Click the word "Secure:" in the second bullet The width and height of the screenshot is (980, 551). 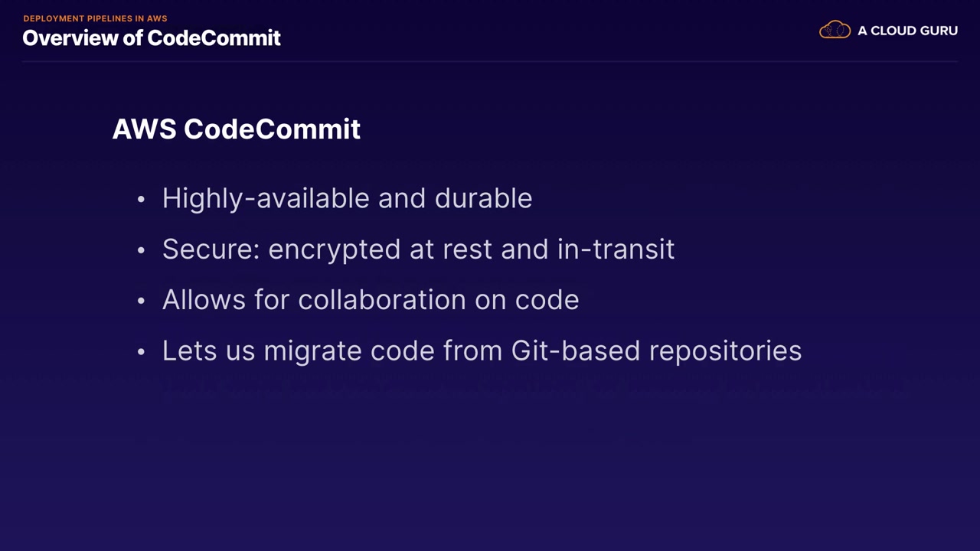211,249
